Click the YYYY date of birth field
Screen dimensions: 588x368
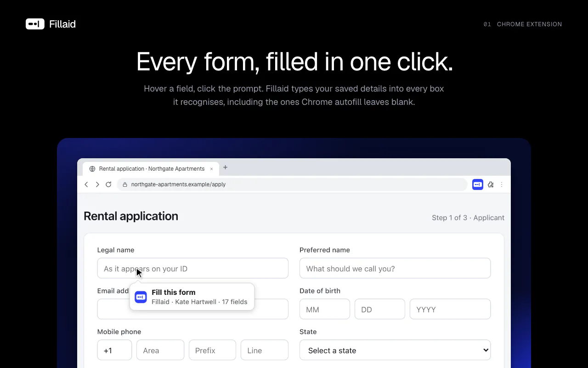coord(450,309)
